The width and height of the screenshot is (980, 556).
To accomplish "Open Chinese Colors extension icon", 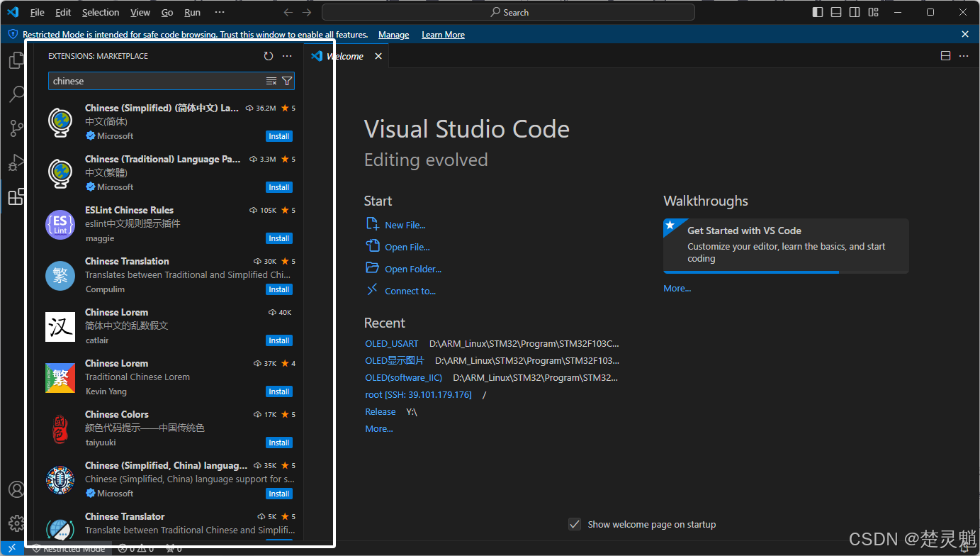I will click(60, 428).
